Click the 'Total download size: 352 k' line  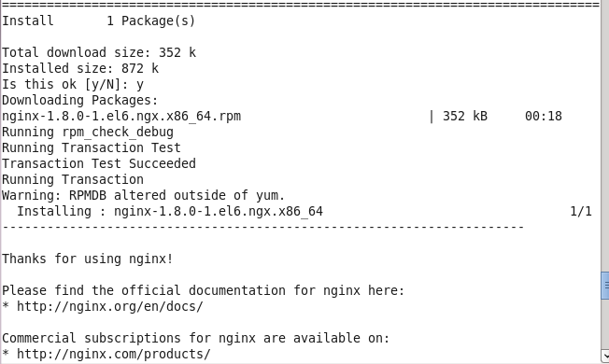(x=99, y=52)
